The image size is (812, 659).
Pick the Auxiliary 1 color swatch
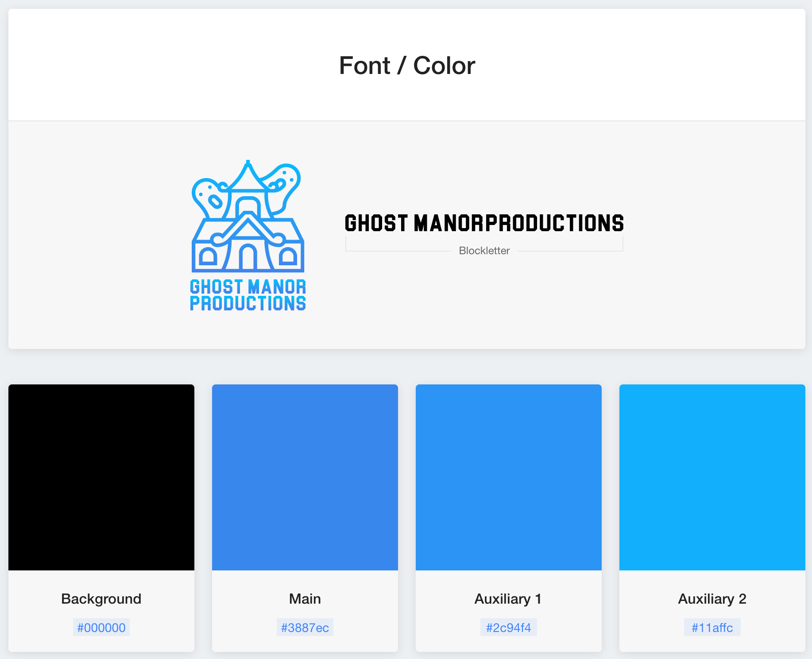[509, 477]
